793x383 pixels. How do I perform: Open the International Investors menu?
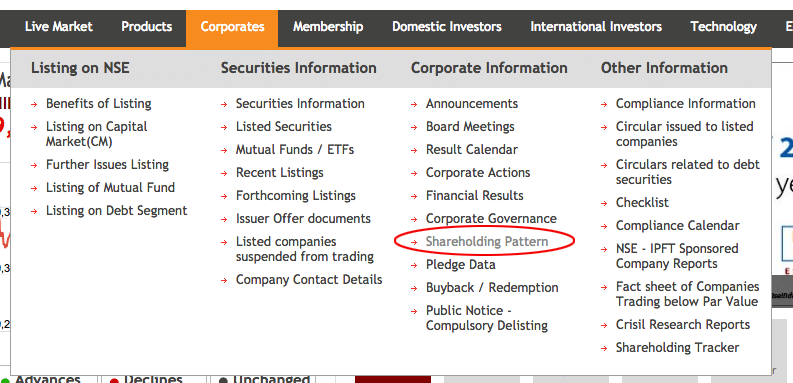(596, 27)
